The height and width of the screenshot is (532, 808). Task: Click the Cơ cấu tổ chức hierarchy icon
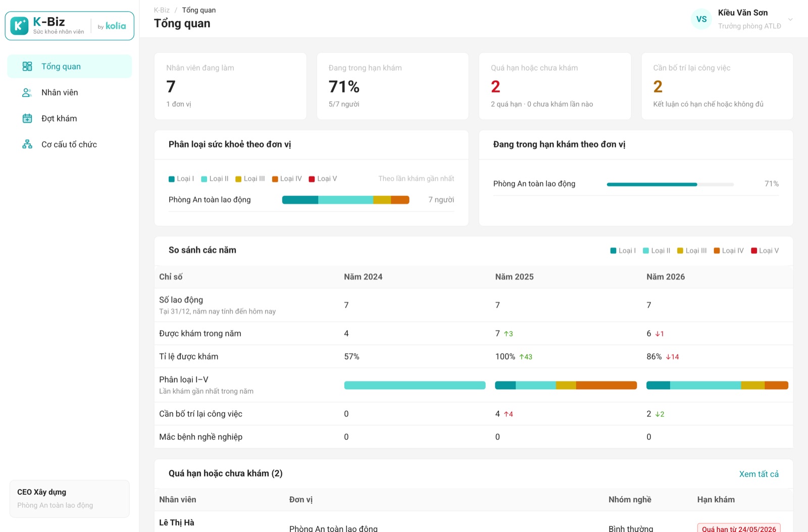[x=27, y=144]
